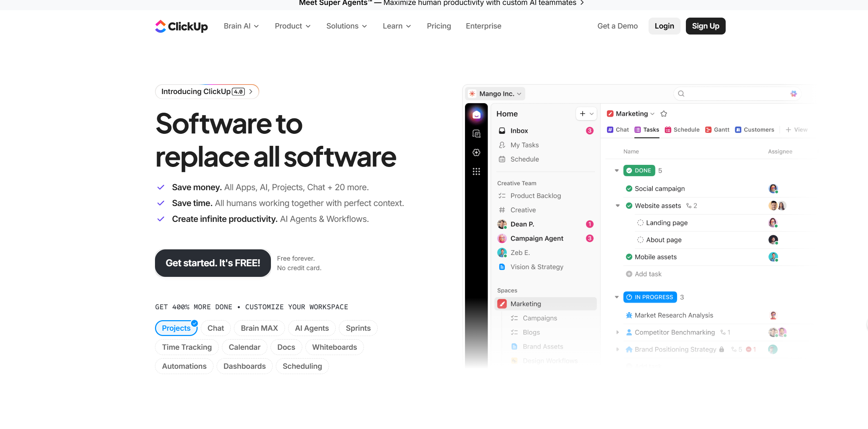Viewport: 868px width, 429px height.
Task: Click the AI sparkle icon in search bar
Action: click(x=793, y=94)
